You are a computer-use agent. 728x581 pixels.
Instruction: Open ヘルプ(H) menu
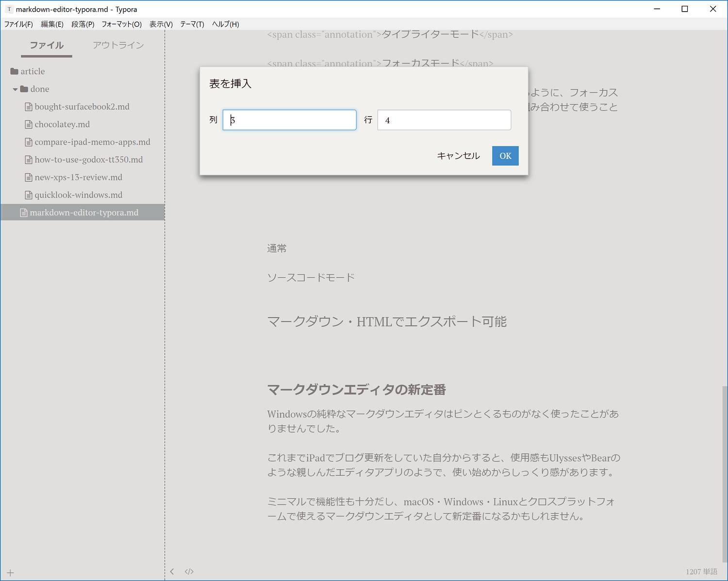click(225, 24)
